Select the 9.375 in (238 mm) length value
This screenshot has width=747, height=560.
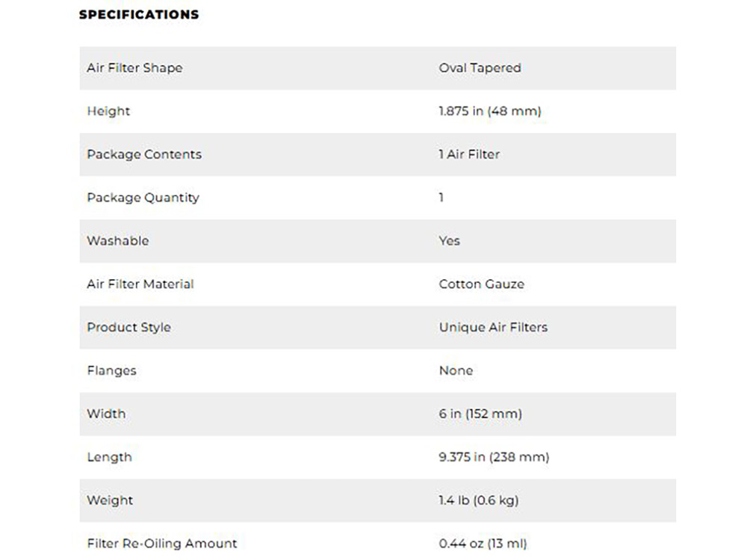[494, 457]
